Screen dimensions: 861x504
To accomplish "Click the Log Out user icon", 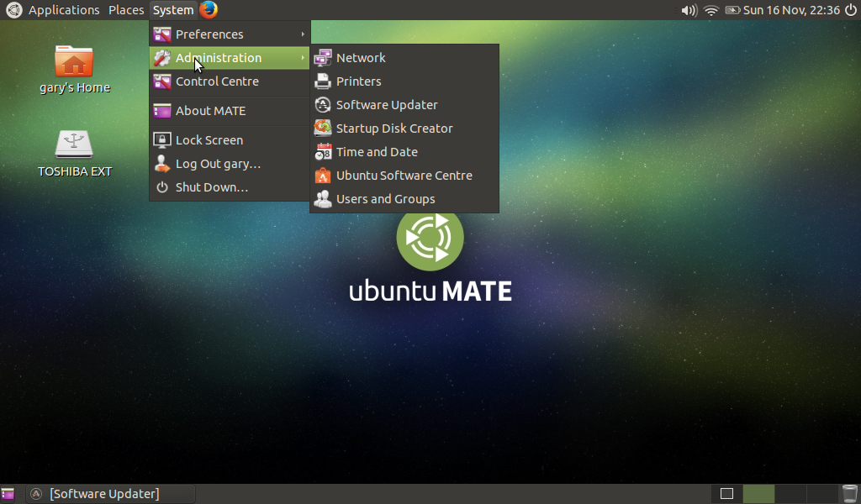I will click(162, 164).
